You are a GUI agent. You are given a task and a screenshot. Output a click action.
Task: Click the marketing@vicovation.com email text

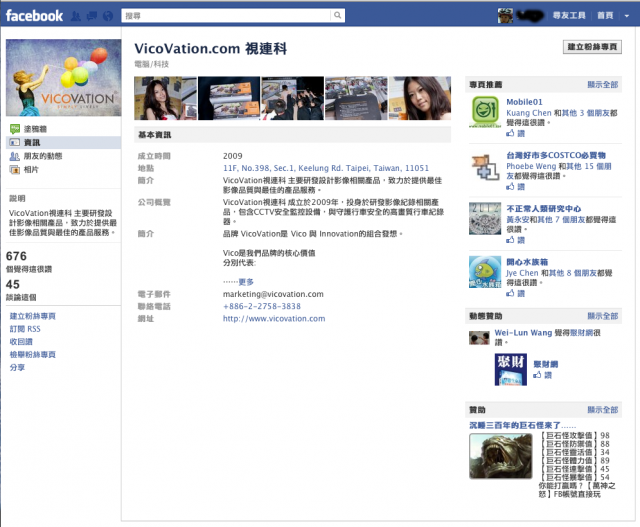(x=273, y=294)
